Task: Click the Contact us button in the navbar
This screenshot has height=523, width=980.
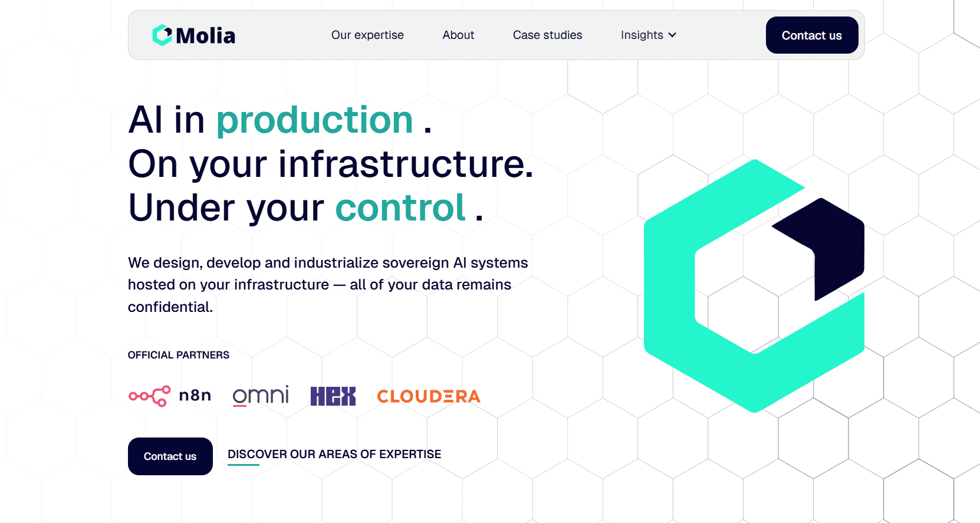Action: tap(812, 35)
